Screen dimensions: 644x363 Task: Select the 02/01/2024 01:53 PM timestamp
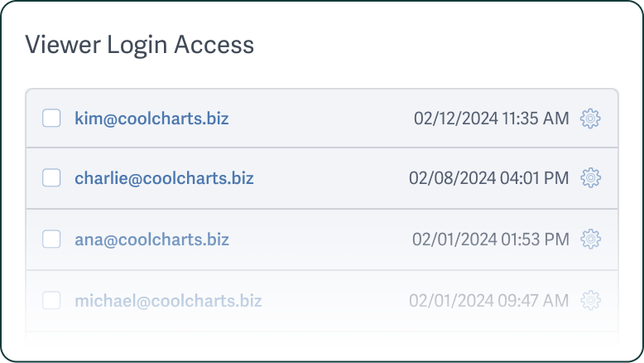pyautogui.click(x=490, y=240)
